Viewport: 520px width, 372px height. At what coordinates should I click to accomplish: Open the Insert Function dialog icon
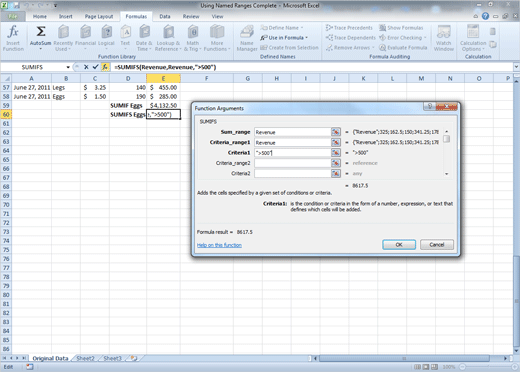(x=13, y=38)
